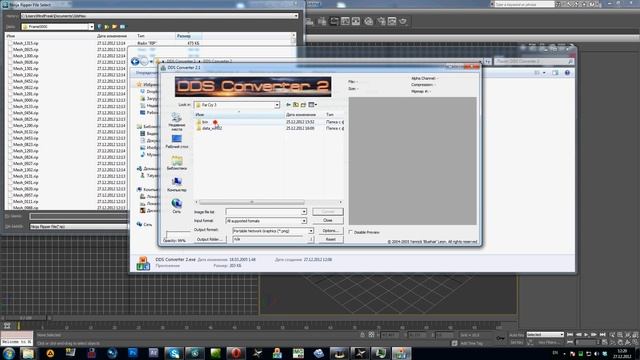Click 3ds Max time slider
Screen dimensions: 640x360
26,318
